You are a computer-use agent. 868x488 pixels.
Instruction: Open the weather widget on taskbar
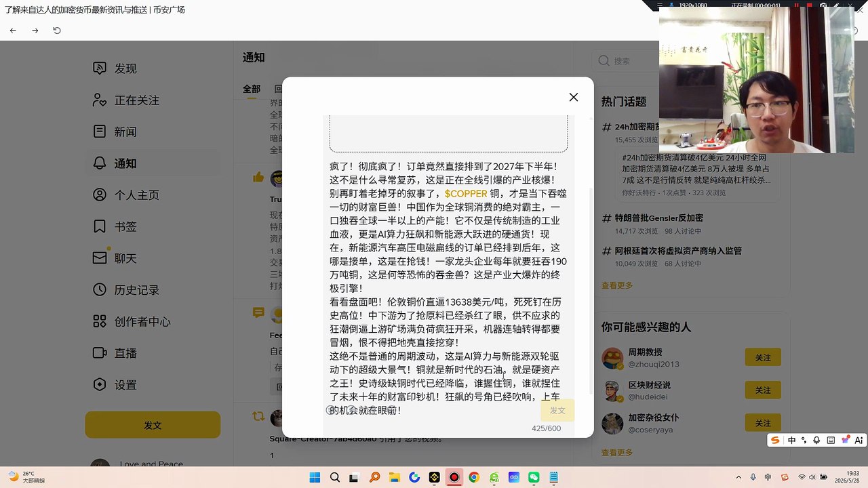click(x=26, y=477)
